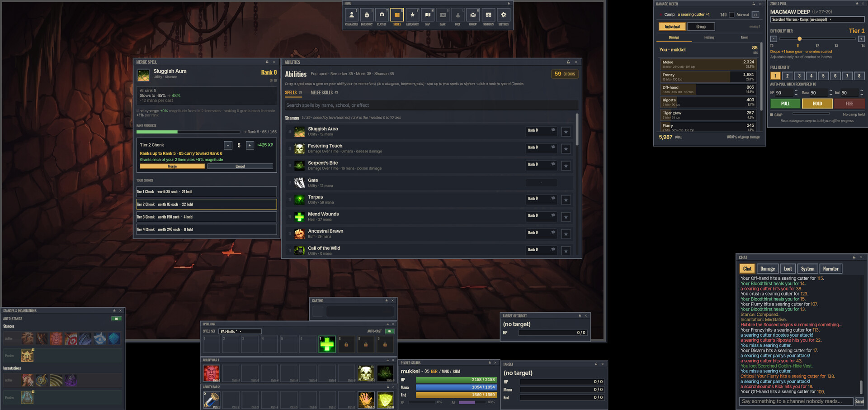Open the Scorched Warrens camp dropdown

(817, 19)
